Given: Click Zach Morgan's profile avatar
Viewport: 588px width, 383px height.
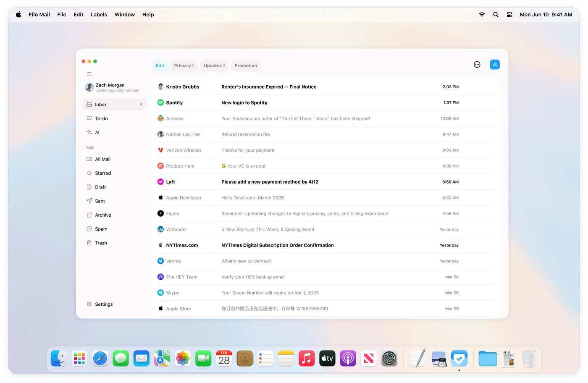Looking at the screenshot, I should pos(89,87).
